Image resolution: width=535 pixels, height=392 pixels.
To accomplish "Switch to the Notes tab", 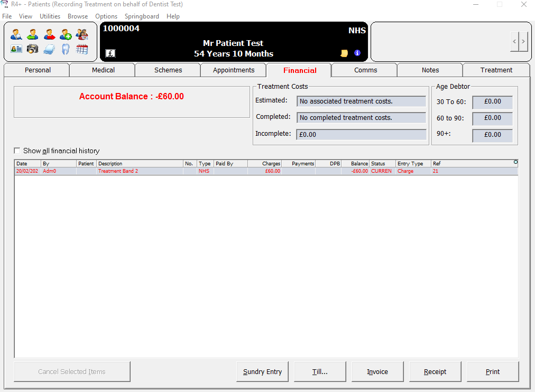I will (430, 70).
